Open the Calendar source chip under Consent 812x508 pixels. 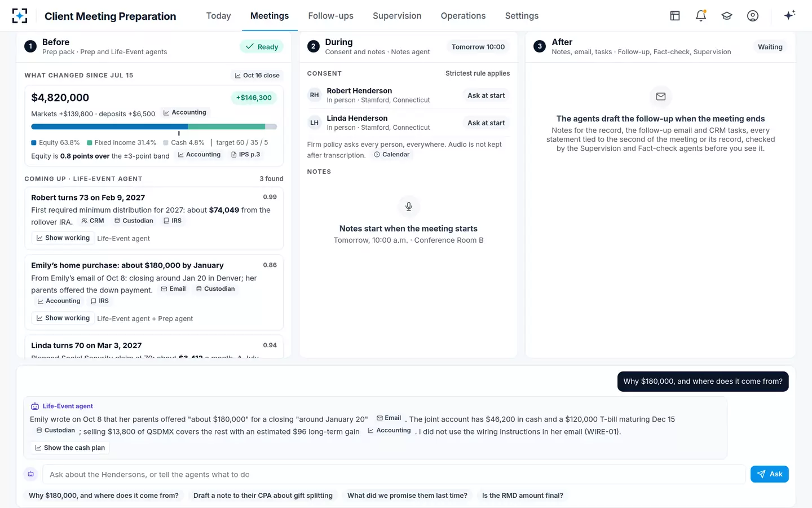point(392,155)
